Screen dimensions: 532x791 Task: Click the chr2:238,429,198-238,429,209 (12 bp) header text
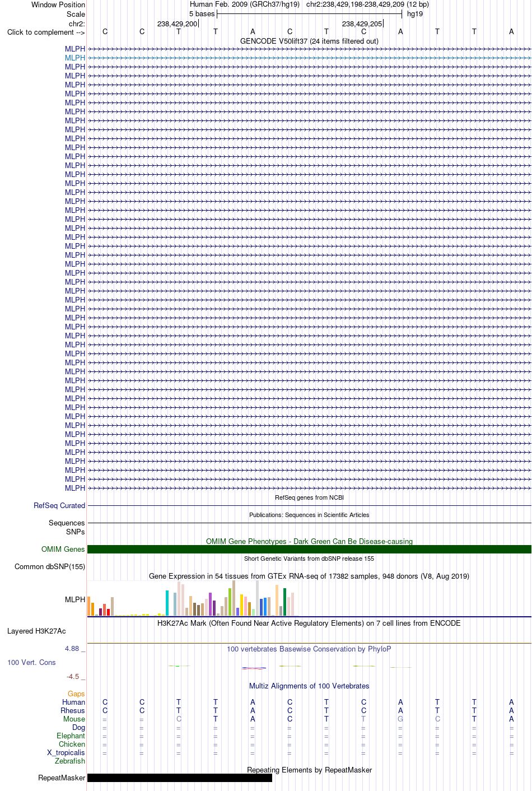click(x=367, y=4)
